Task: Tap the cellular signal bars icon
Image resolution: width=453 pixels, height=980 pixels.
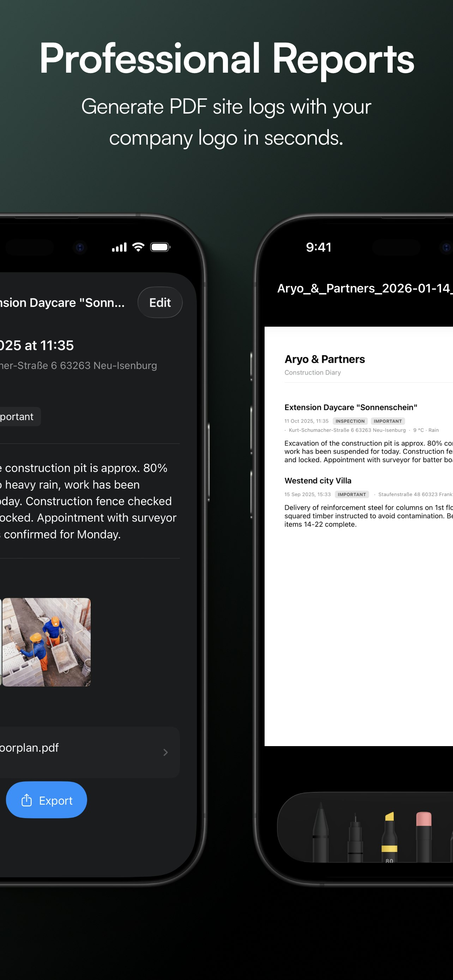Action: pos(119,248)
